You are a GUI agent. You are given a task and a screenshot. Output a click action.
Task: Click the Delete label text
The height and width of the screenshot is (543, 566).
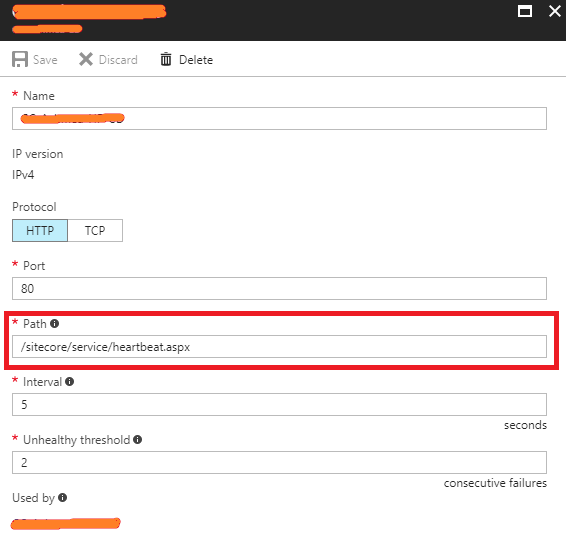(x=196, y=60)
